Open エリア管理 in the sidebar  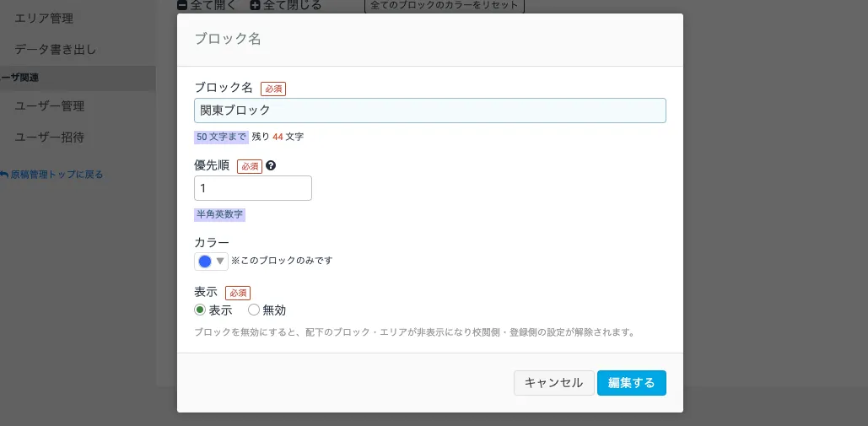(x=44, y=18)
